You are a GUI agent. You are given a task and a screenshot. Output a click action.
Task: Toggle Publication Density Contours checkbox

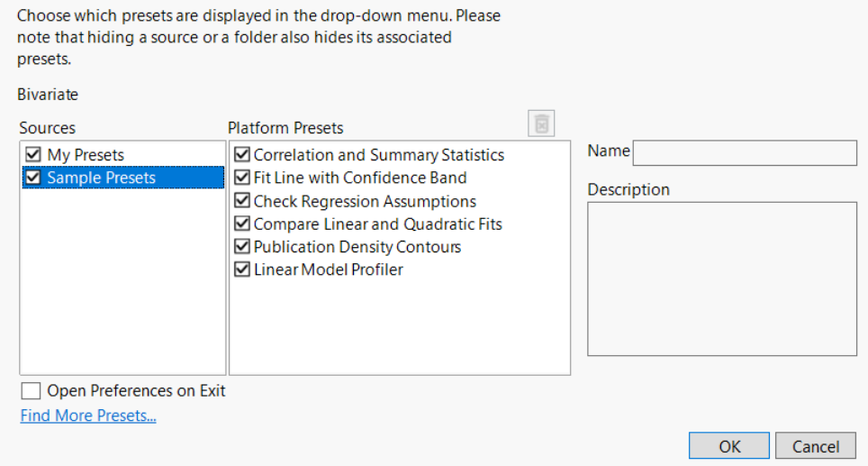(x=242, y=247)
